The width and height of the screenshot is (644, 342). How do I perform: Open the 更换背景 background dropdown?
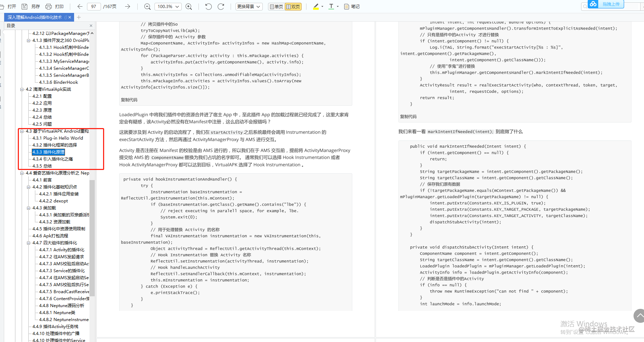(249, 6)
